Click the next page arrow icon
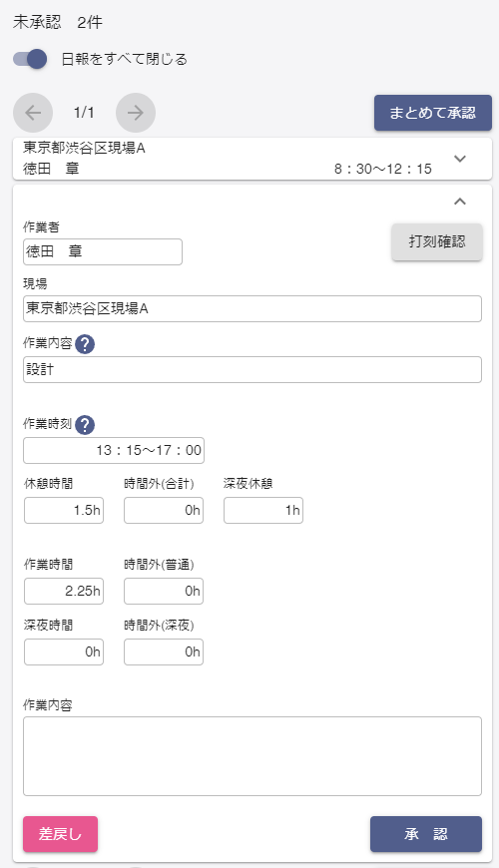 coord(136,113)
